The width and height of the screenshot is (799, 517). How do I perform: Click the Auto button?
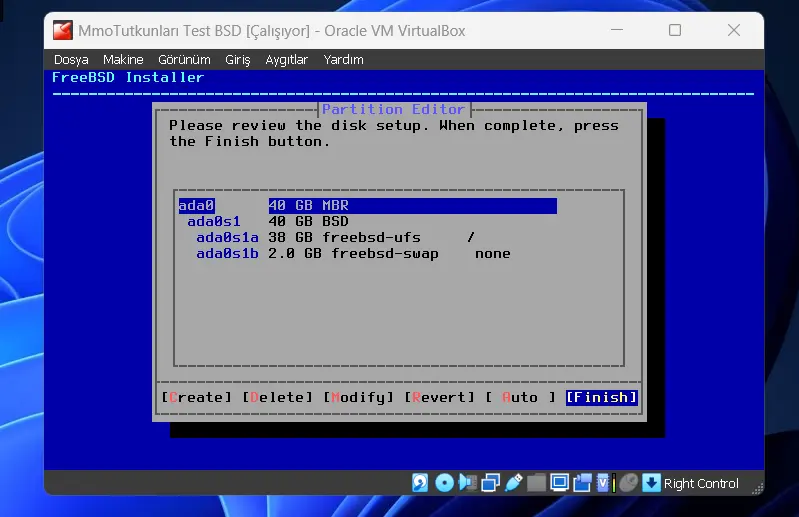[x=520, y=397]
